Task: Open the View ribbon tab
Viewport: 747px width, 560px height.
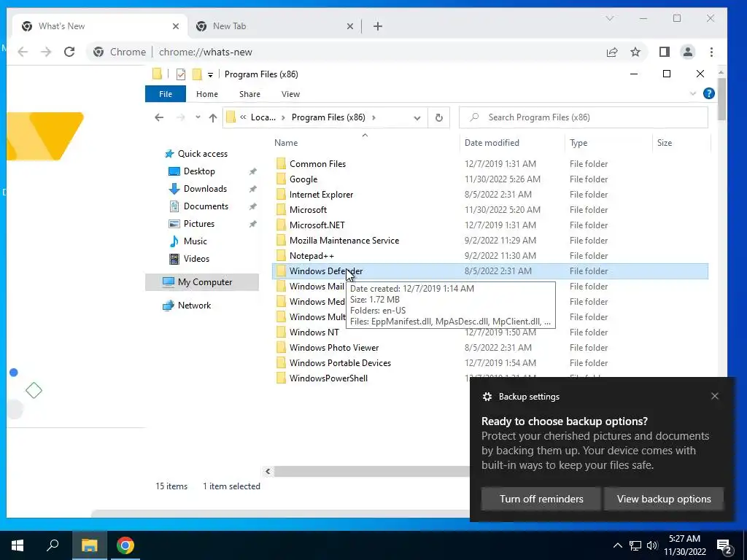Action: tap(290, 94)
